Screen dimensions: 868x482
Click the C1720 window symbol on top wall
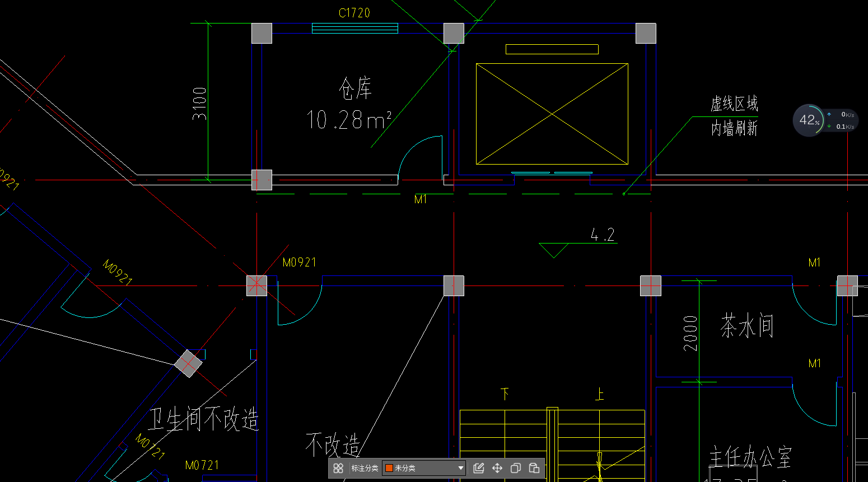354,28
